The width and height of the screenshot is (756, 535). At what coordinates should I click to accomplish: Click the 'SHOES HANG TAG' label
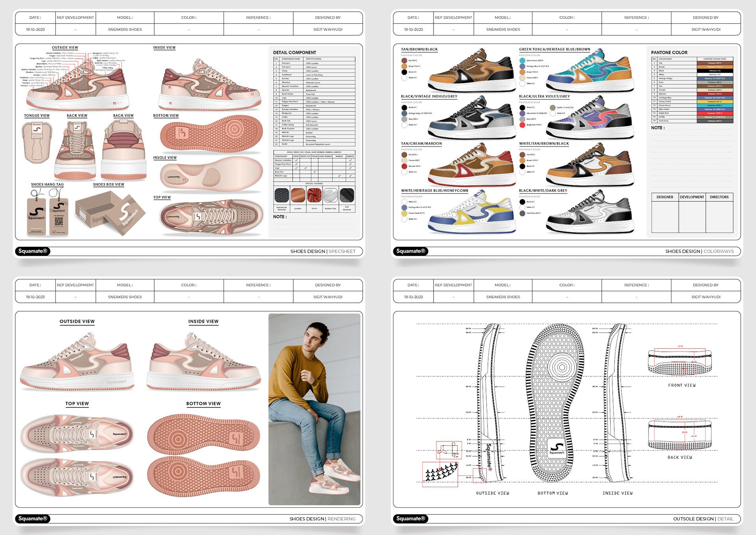pyautogui.click(x=47, y=184)
